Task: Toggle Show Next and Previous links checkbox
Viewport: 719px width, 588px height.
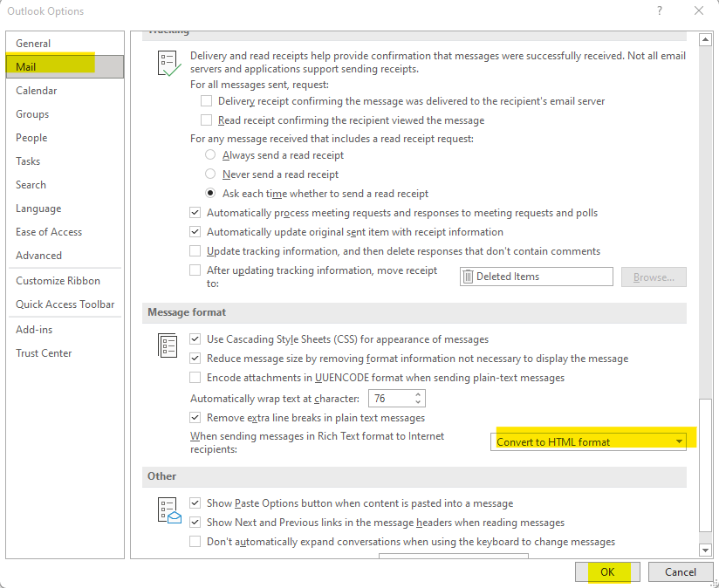Action: tap(195, 522)
